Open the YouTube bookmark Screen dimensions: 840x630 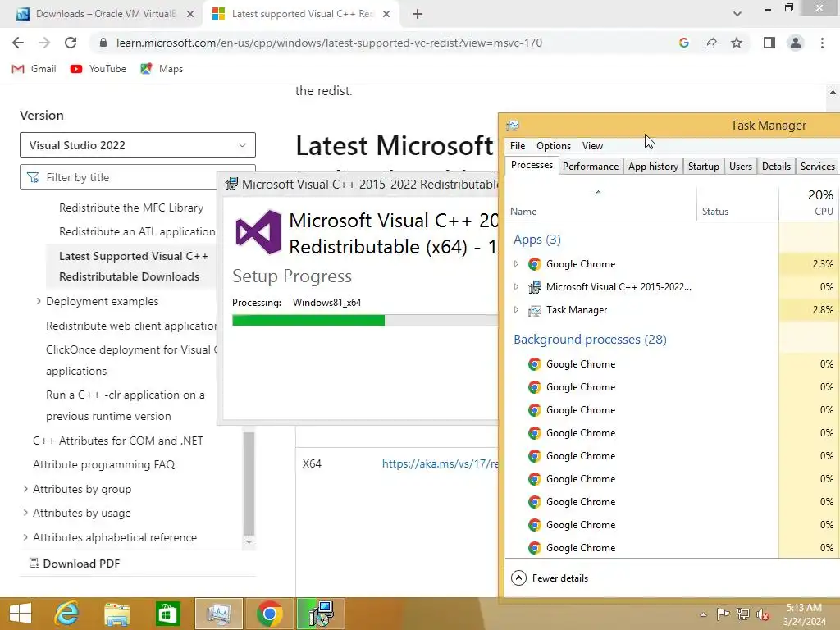pyautogui.click(x=98, y=69)
